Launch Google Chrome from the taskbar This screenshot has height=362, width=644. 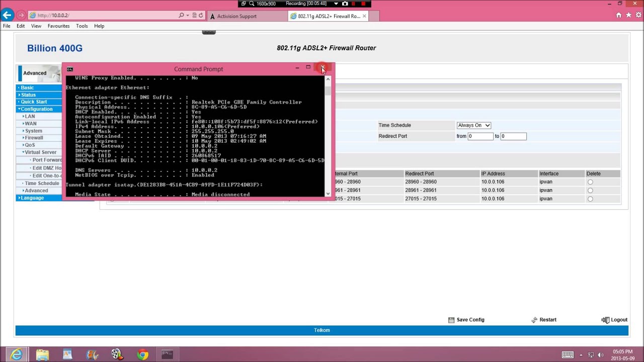point(142,355)
